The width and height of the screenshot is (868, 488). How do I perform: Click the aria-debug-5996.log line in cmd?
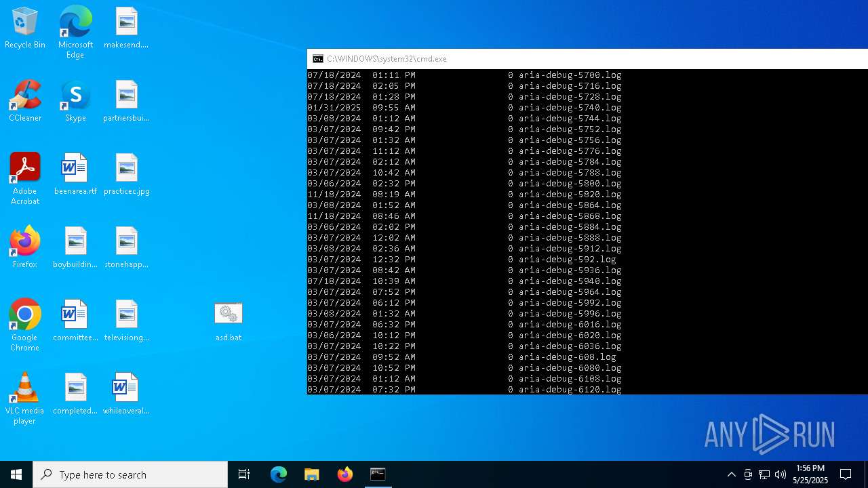pos(465,314)
